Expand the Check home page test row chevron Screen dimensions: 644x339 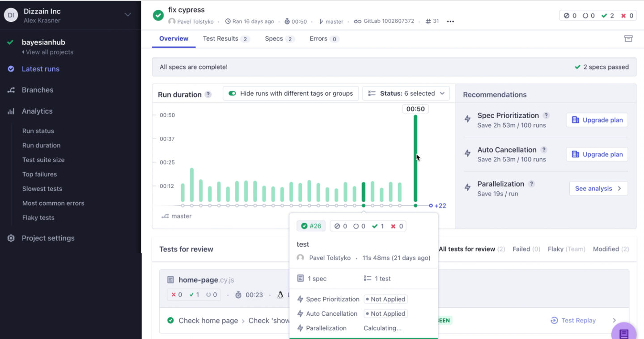tap(614, 320)
